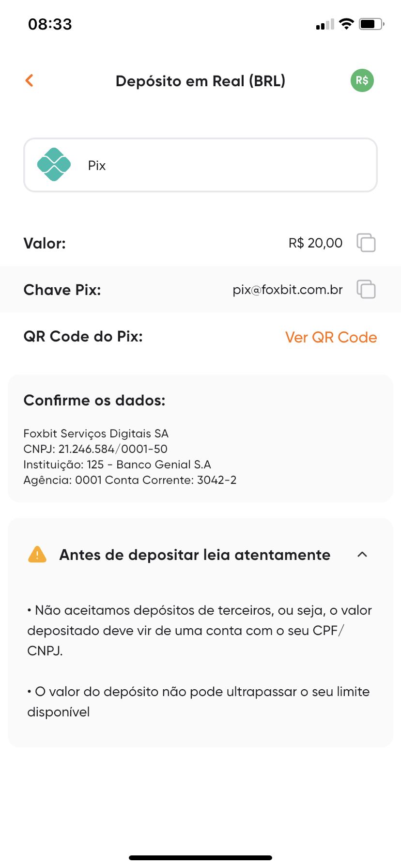
Task: Go back with the orange chevron
Action: [x=30, y=80]
